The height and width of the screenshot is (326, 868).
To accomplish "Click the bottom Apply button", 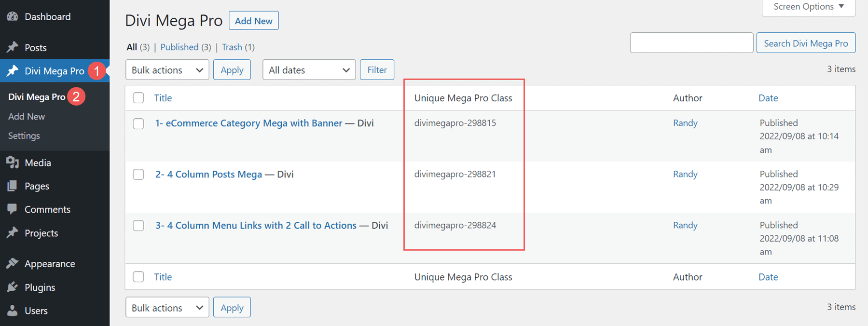I will pyautogui.click(x=232, y=307).
